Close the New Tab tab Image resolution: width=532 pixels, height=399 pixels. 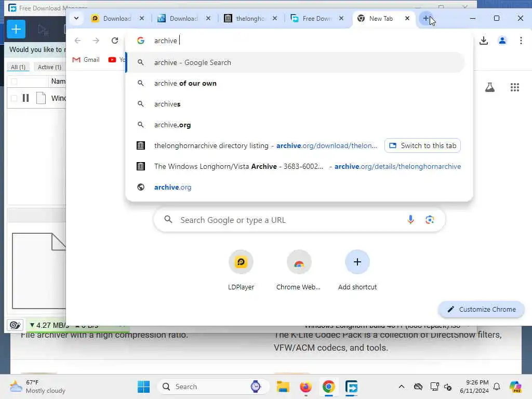[x=407, y=18]
